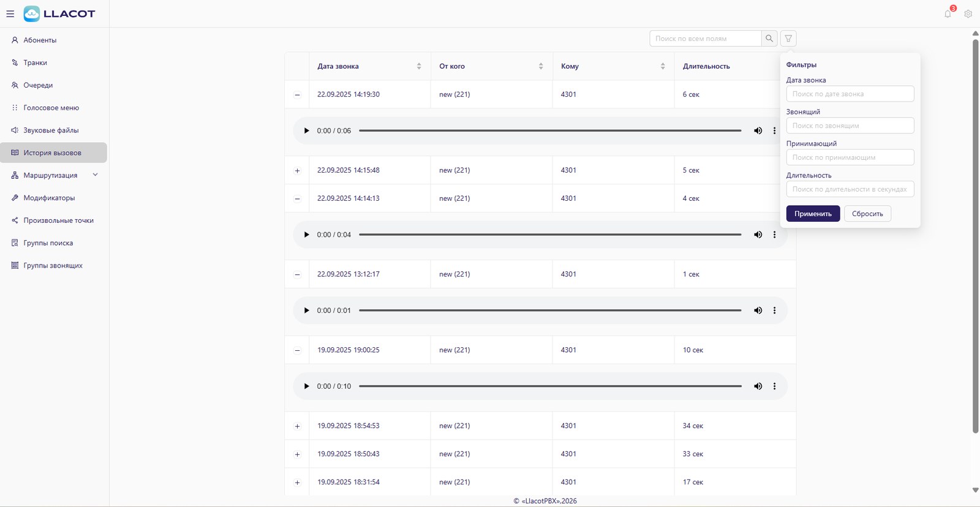980x507 pixels.
Task: Toggle the filter funnel button
Action: point(788,39)
